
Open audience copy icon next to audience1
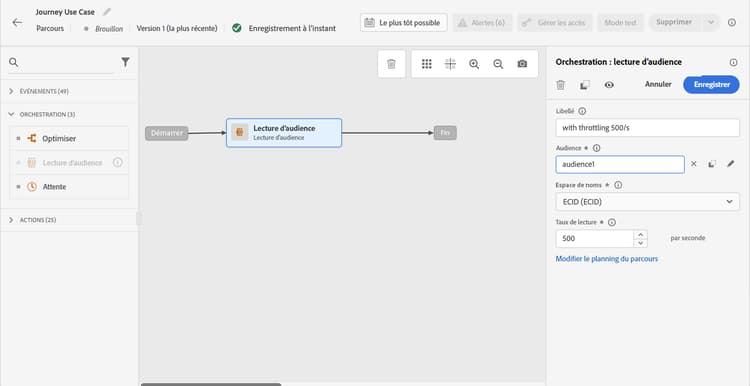pyautogui.click(x=712, y=164)
